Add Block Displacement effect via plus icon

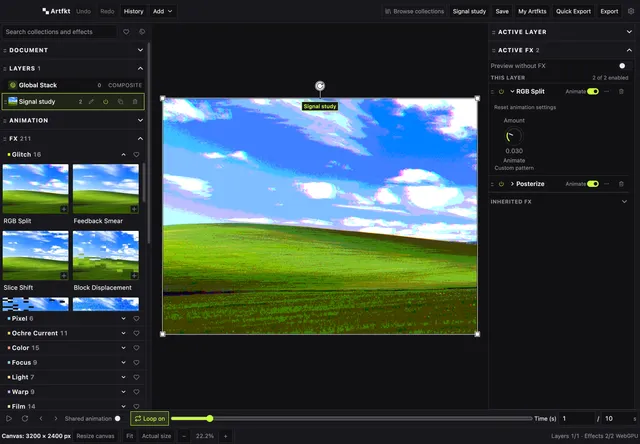point(134,276)
